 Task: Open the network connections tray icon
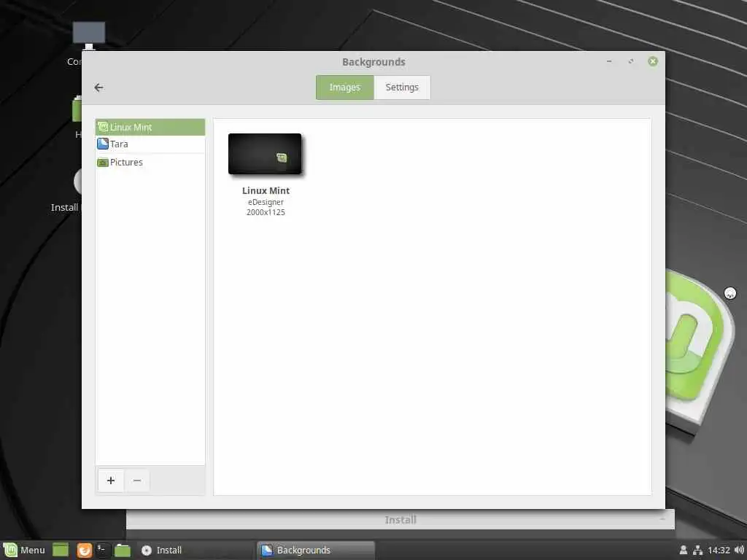point(698,550)
